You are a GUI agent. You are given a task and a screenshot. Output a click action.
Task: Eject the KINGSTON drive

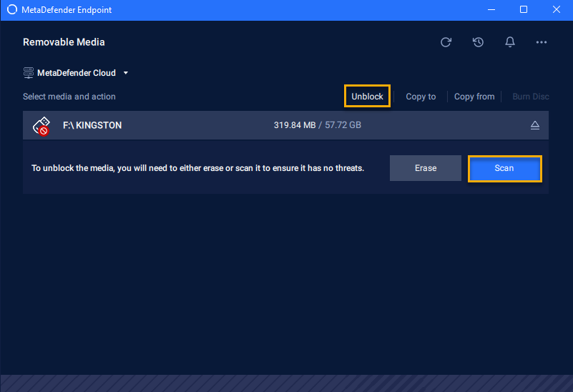click(x=535, y=125)
